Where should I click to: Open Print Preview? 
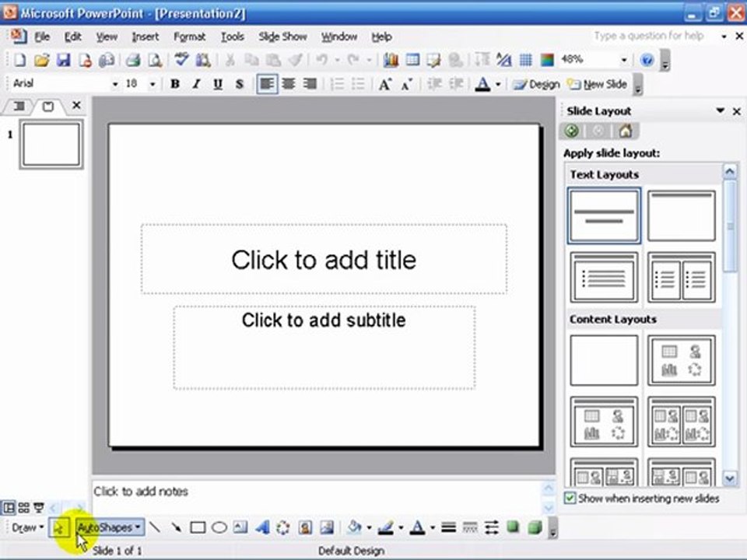point(155,60)
